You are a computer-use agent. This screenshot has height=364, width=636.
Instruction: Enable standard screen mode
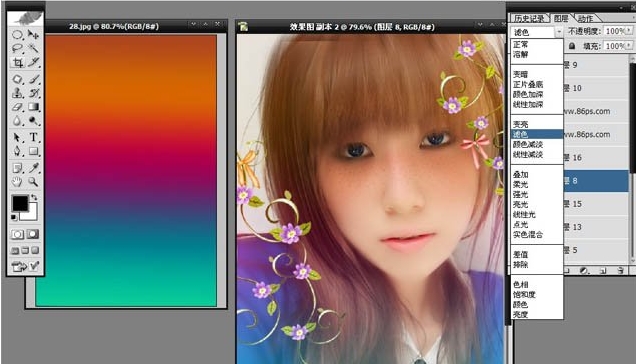[15, 250]
